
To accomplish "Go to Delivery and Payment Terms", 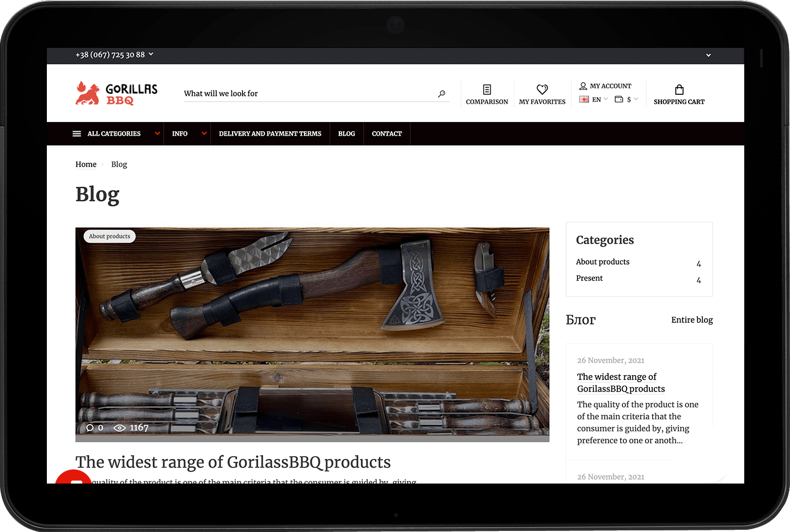I will tap(270, 134).
